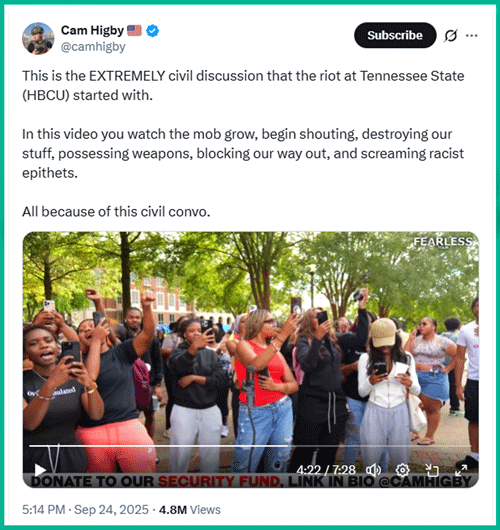Click the 4:22 / 7:28 time display
The width and height of the screenshot is (500, 530).
tap(326, 470)
